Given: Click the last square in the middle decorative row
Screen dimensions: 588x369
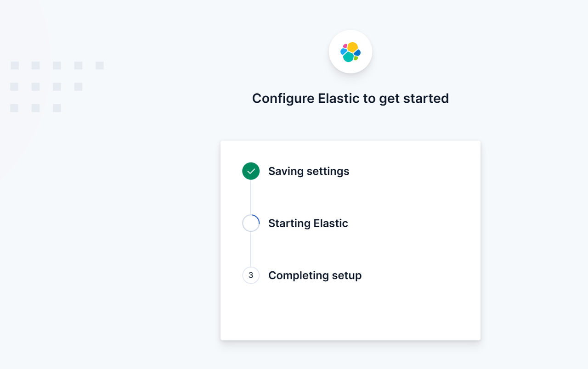Looking at the screenshot, I should [x=79, y=87].
